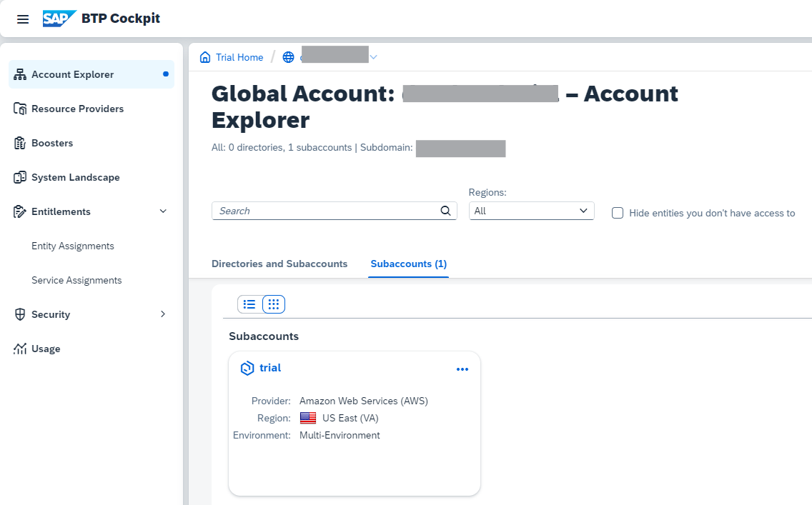Screen dimensions: 812x505
Task: Collapse the Entitlements section chevron
Action: click(163, 211)
